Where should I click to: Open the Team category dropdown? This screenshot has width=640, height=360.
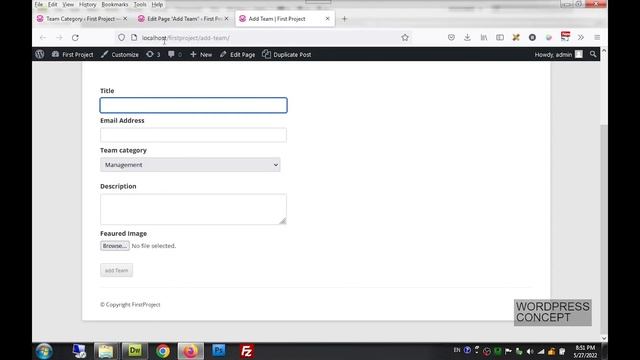(190, 165)
